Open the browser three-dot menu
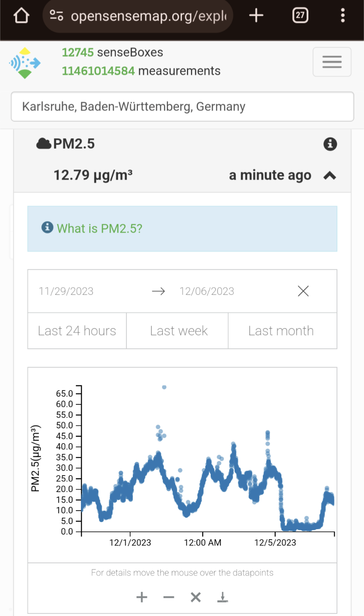 point(343,16)
